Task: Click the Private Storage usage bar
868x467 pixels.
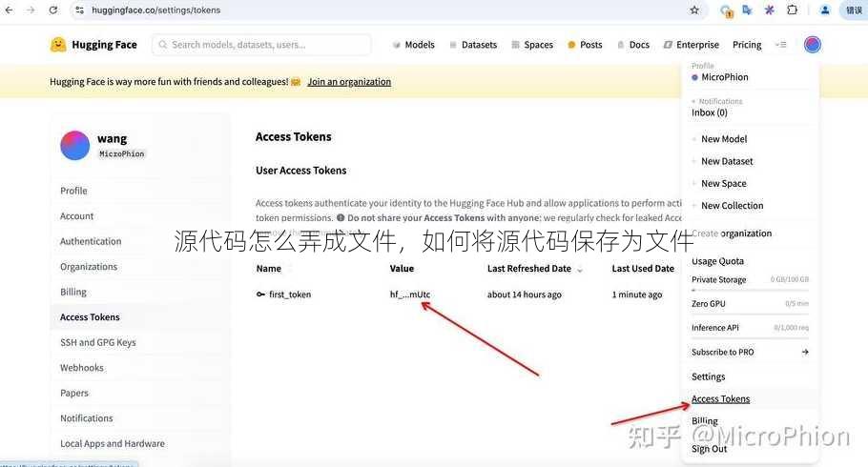Action: [x=750, y=290]
